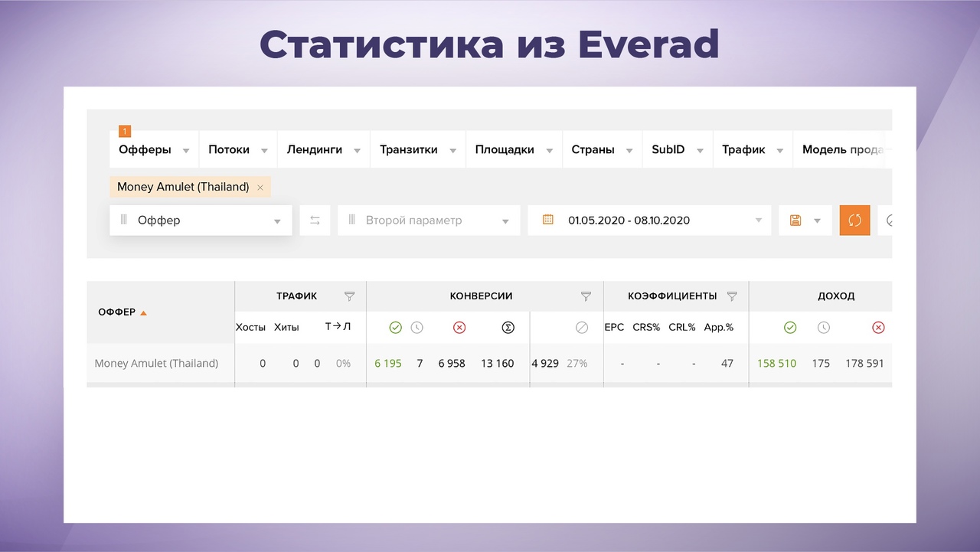Click the trash conversions slashed circle icon
The image size is (980, 552).
pyautogui.click(x=582, y=328)
